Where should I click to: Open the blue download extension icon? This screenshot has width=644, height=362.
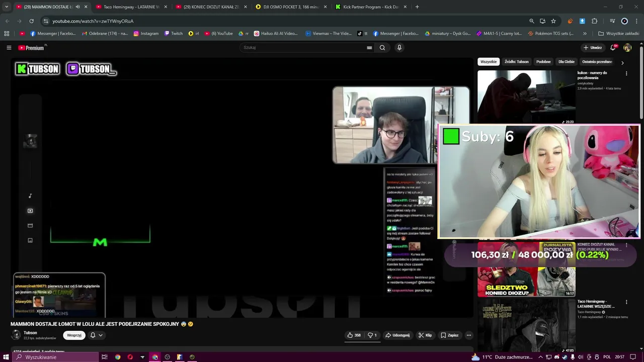pos(582,21)
